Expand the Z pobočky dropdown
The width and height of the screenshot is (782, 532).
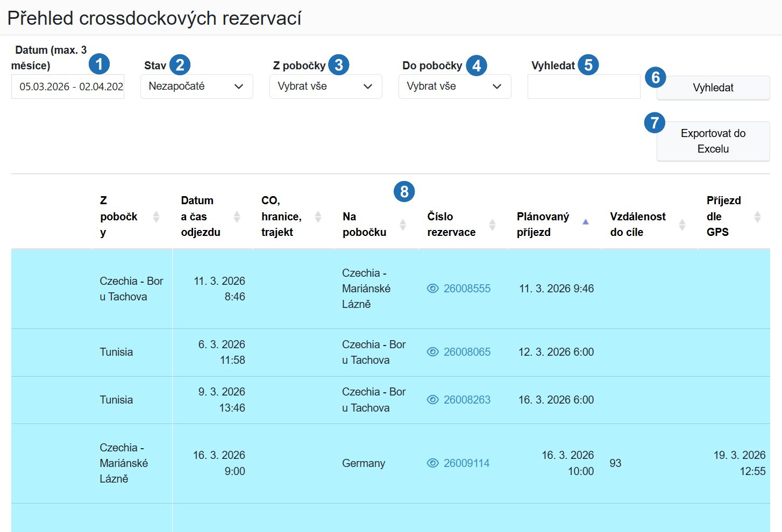coord(326,87)
